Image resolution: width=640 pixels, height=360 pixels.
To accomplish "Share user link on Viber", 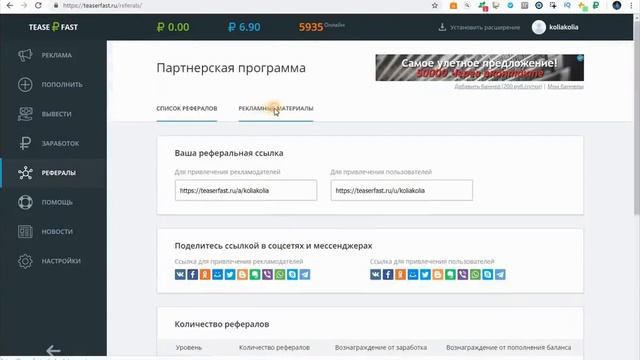I will [463, 274].
